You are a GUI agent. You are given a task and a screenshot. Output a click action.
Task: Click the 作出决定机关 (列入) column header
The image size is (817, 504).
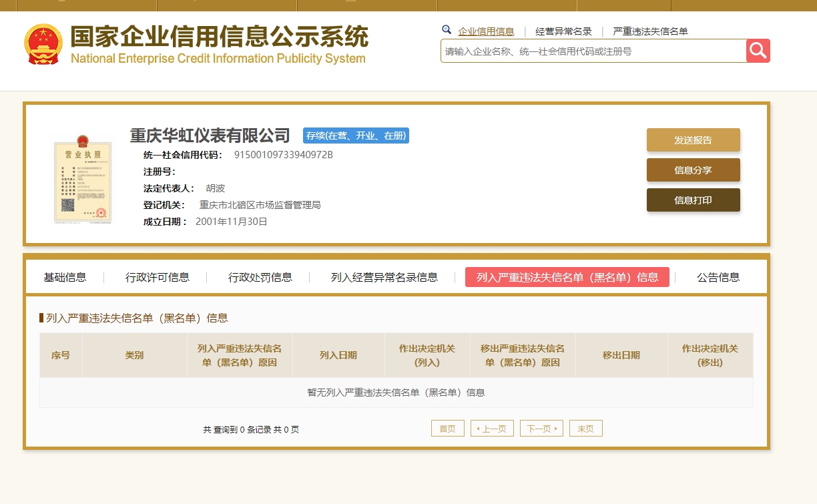427,355
